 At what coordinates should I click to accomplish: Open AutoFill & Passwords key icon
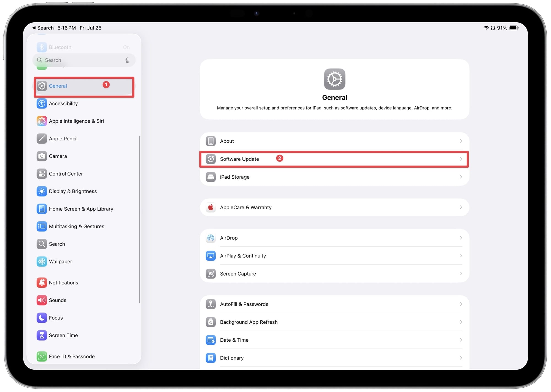(x=211, y=304)
